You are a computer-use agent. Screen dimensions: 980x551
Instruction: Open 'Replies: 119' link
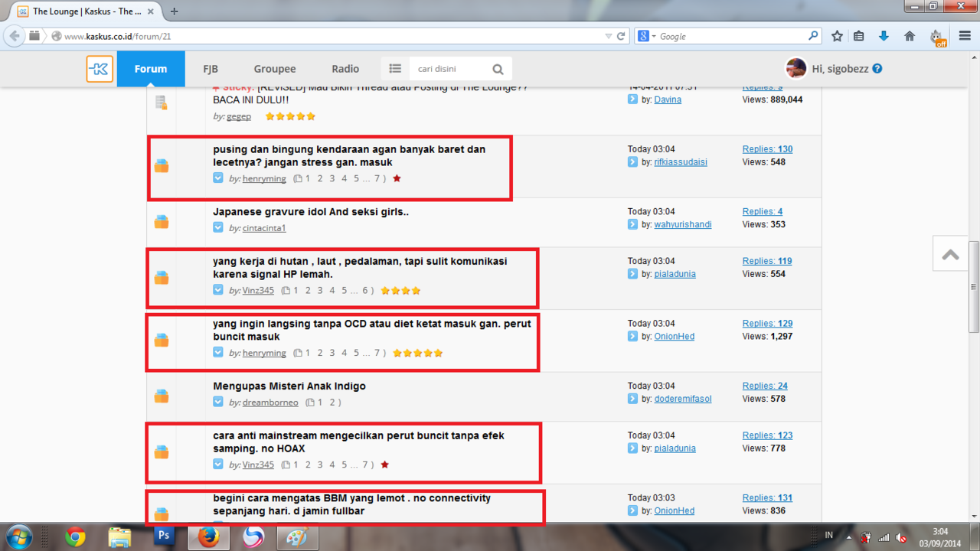coord(767,261)
